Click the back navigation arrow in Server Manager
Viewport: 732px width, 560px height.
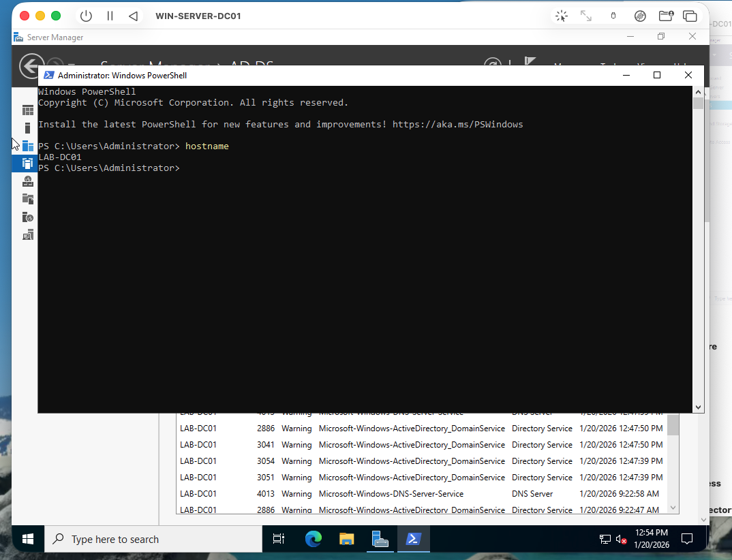tap(32, 65)
